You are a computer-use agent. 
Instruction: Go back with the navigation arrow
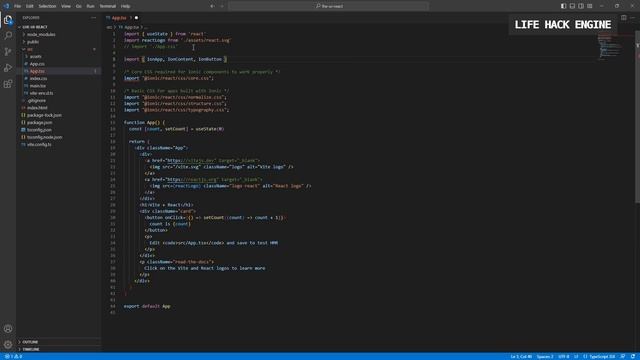point(212,6)
